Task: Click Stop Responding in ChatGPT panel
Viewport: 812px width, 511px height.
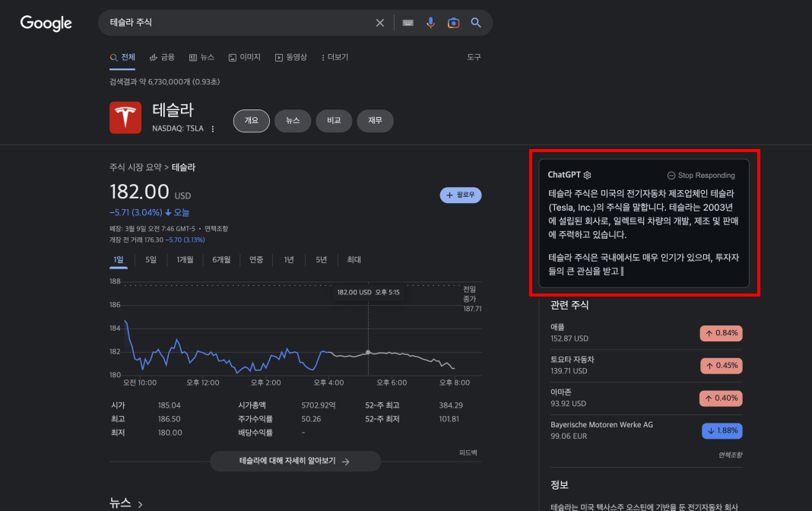Action: coord(701,176)
